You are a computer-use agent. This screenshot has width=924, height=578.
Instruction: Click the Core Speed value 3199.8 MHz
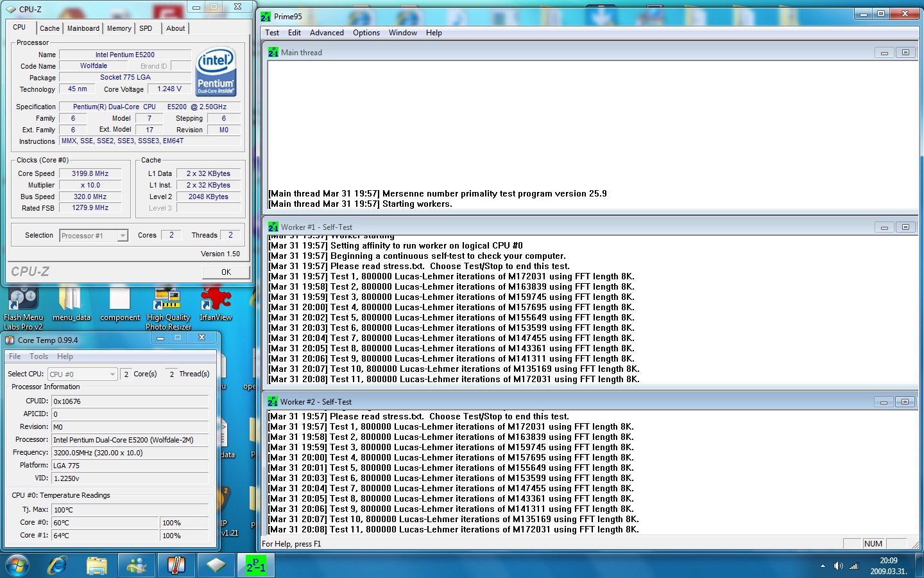point(90,173)
